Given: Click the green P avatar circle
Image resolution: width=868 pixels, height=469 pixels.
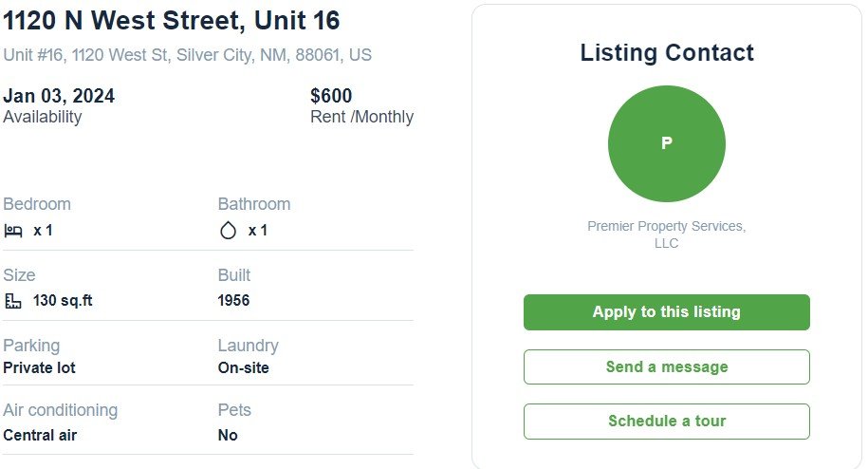Looking at the screenshot, I should tap(667, 143).
